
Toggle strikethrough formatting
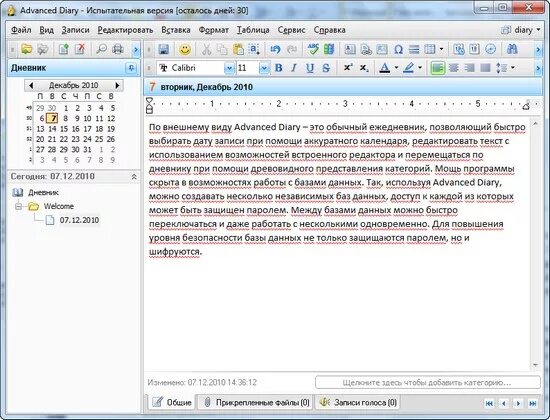[x=326, y=68]
